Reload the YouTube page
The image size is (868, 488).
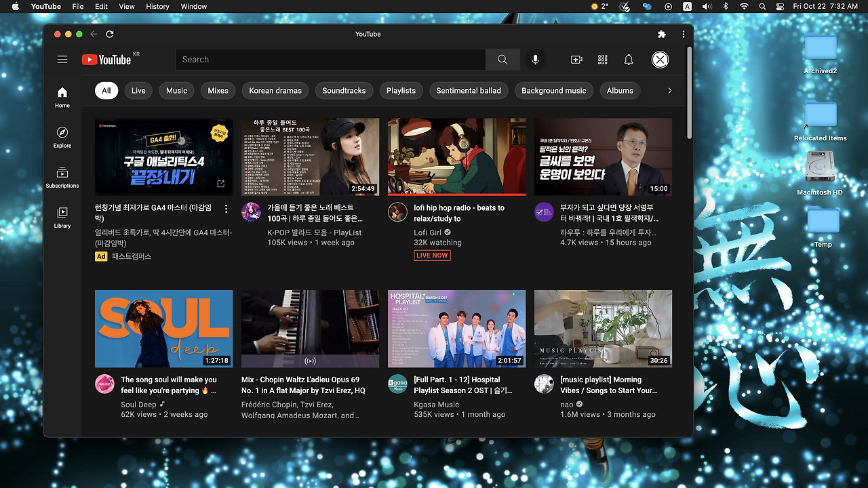[x=110, y=34]
